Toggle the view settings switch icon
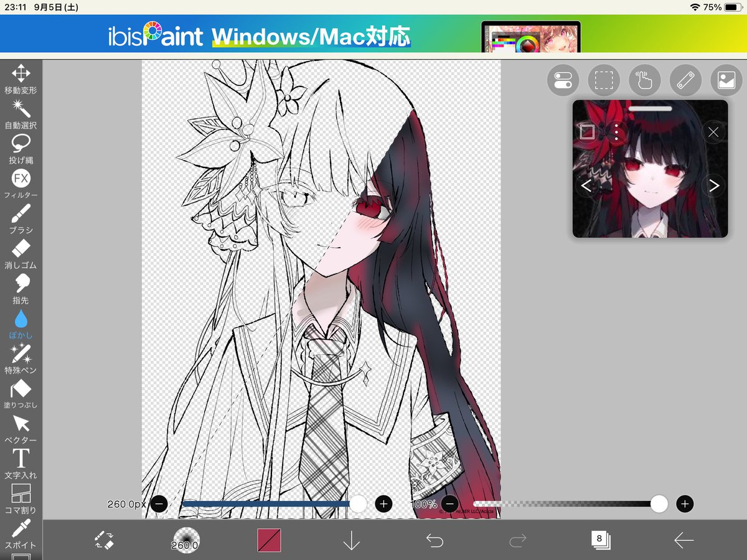The height and width of the screenshot is (560, 747). point(563,80)
